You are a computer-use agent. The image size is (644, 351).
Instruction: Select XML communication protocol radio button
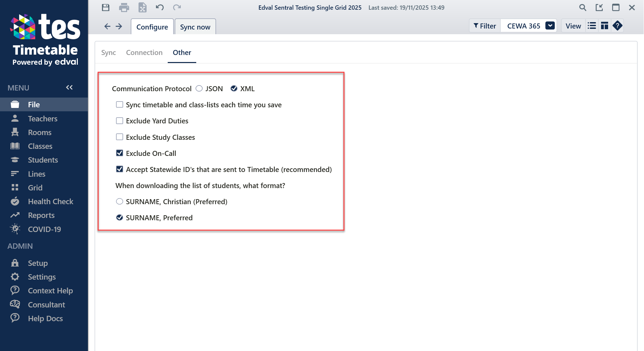click(234, 89)
